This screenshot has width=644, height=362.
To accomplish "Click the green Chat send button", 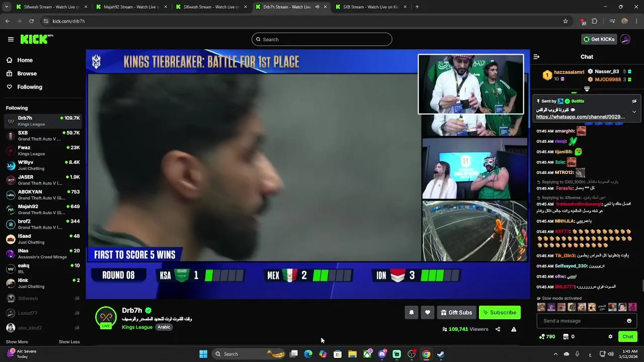I will 628,336.
